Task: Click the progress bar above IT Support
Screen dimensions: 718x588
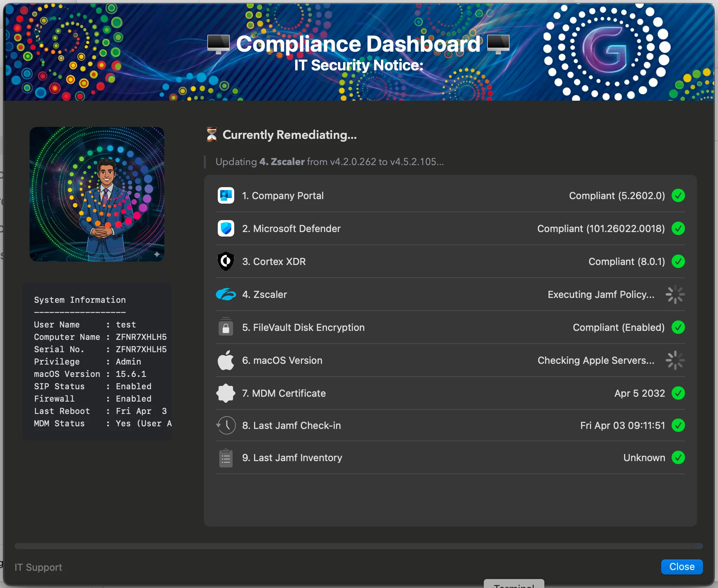Action: [x=358, y=546]
